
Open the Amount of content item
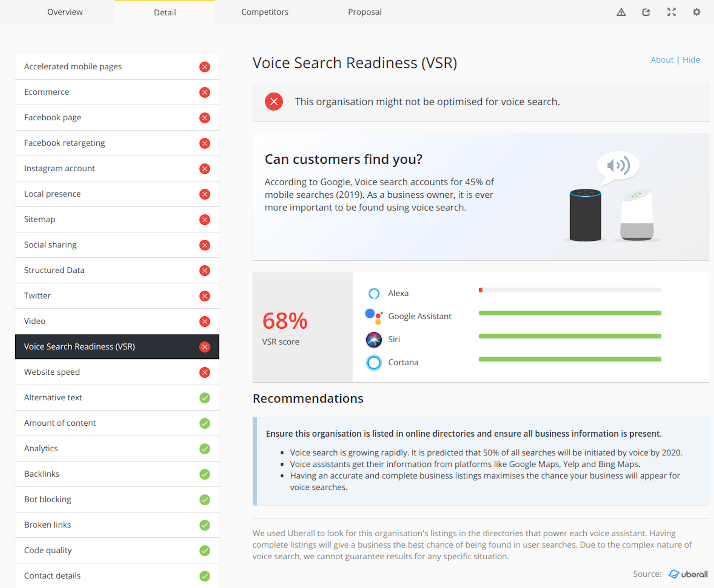pyautogui.click(x=117, y=423)
